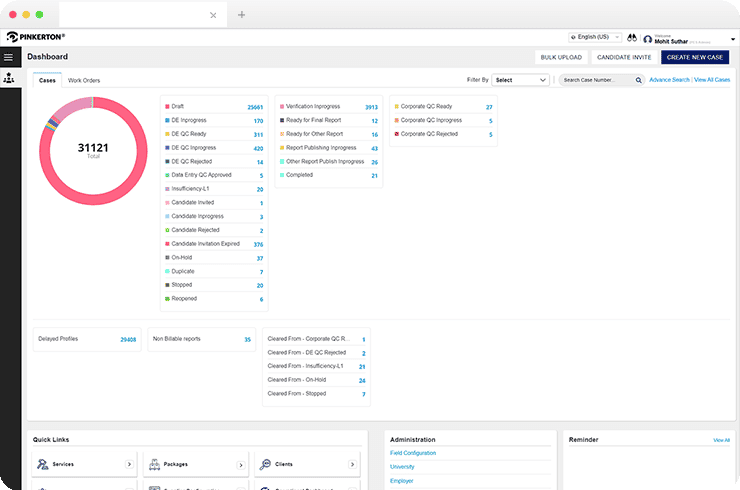
Task: Switch to the Work Orders tab
Action: (84, 80)
